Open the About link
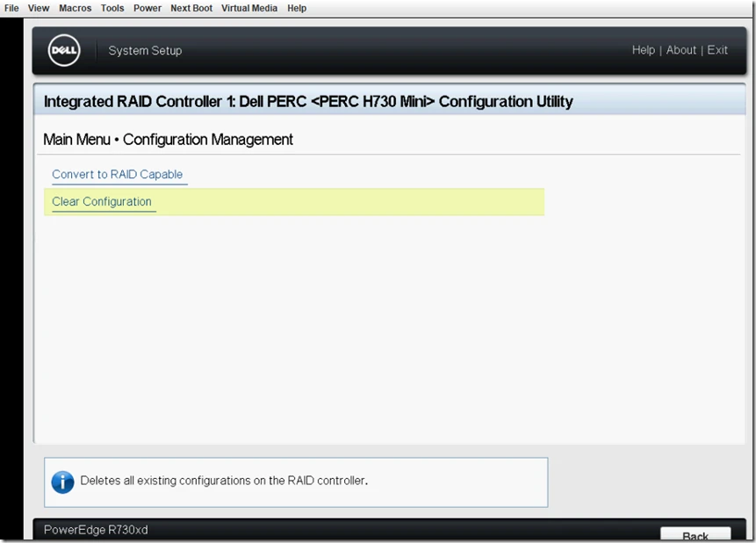 tap(681, 50)
